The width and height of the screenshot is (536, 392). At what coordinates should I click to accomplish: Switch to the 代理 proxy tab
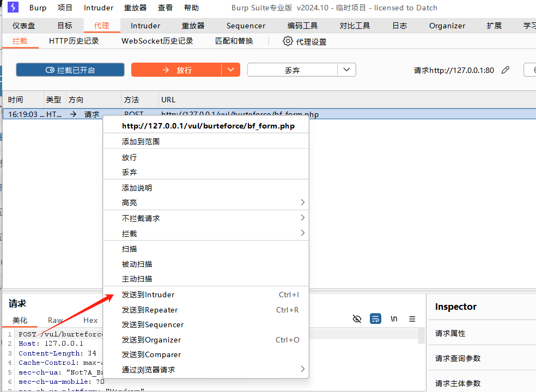[x=101, y=26]
